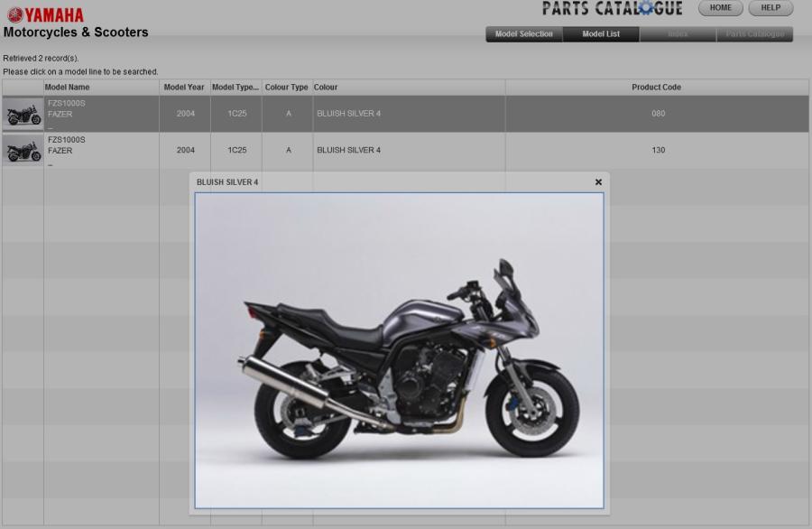The height and width of the screenshot is (529, 812).
Task: Click the Yamaha logo
Action: [x=46, y=15]
